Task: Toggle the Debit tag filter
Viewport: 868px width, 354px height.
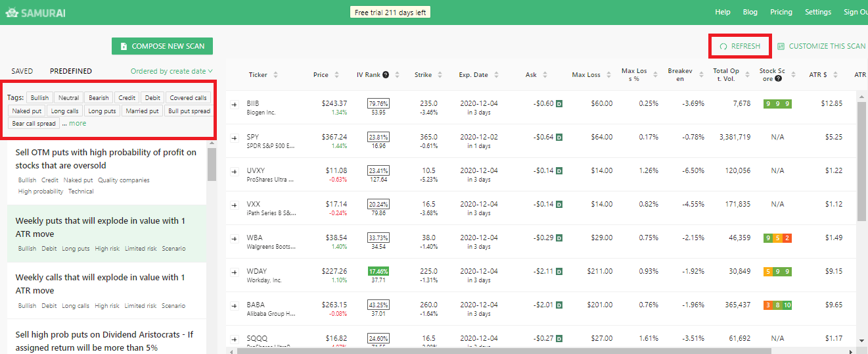Action: click(x=152, y=98)
